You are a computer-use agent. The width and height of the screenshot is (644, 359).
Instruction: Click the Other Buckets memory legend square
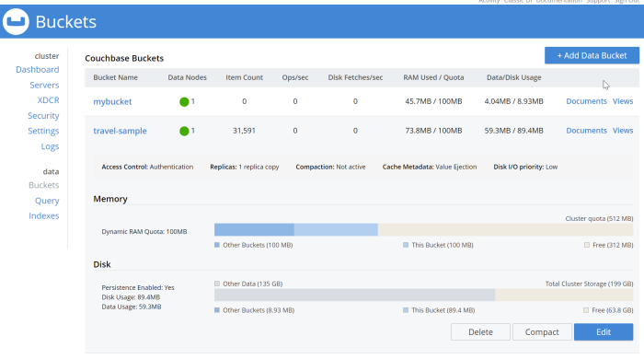point(217,245)
